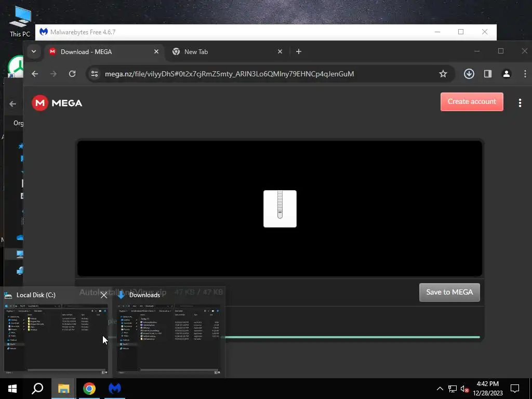Open Chrome profile avatar menu
This screenshot has width=532, height=399.
pos(506,74)
